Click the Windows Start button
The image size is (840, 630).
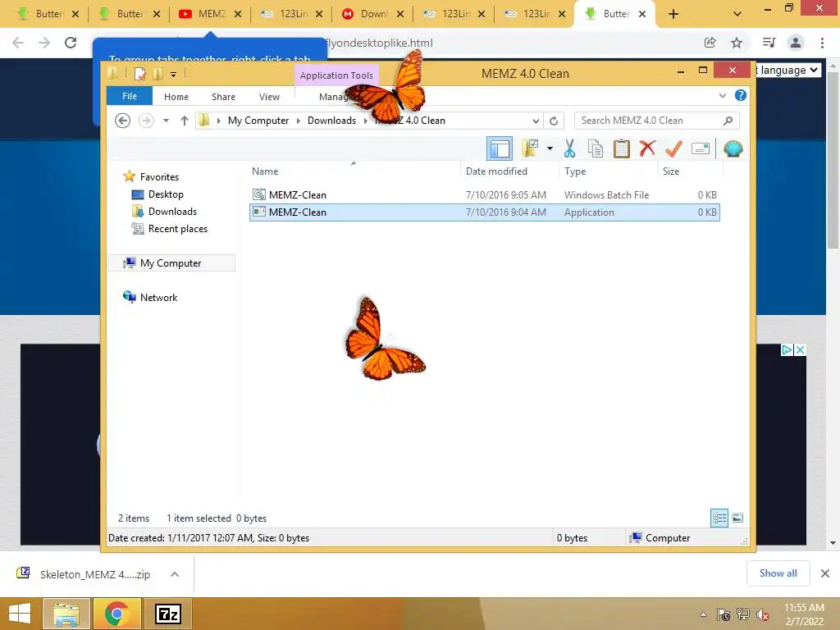(x=21, y=614)
